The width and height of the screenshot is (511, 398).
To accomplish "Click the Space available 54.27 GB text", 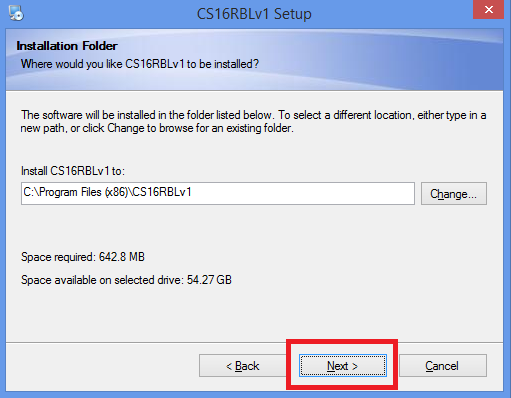I will [126, 280].
